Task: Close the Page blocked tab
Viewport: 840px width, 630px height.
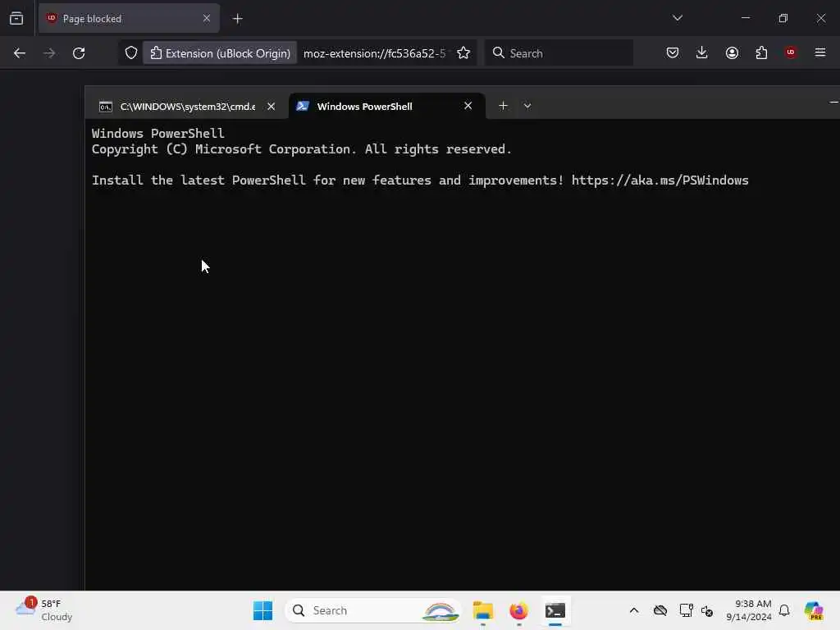Action: point(206,19)
